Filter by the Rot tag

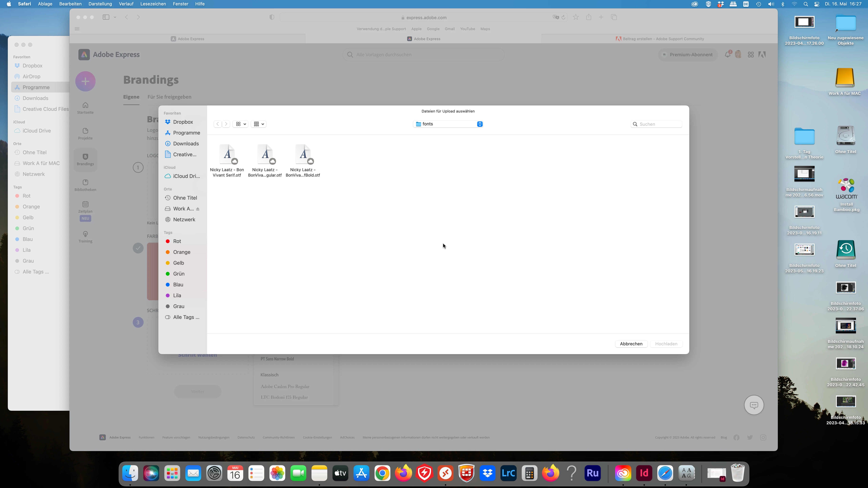click(x=177, y=241)
